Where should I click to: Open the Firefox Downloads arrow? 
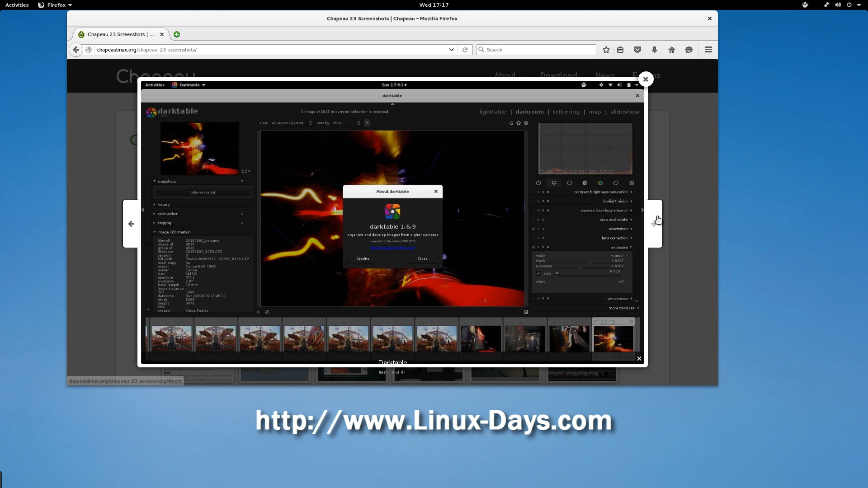(655, 50)
